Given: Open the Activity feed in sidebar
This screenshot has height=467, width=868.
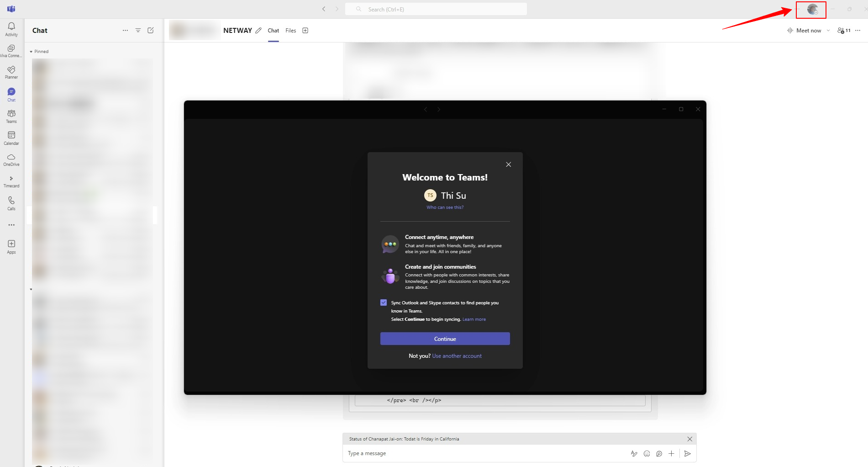Looking at the screenshot, I should click(x=11, y=29).
